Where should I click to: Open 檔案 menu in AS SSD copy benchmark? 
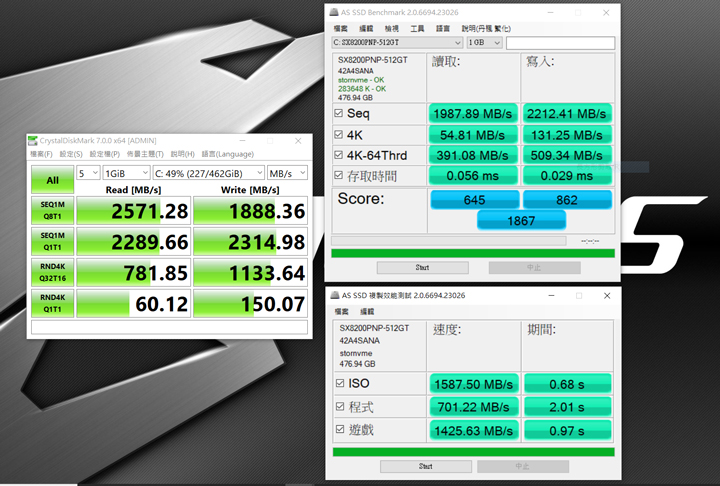[x=342, y=311]
